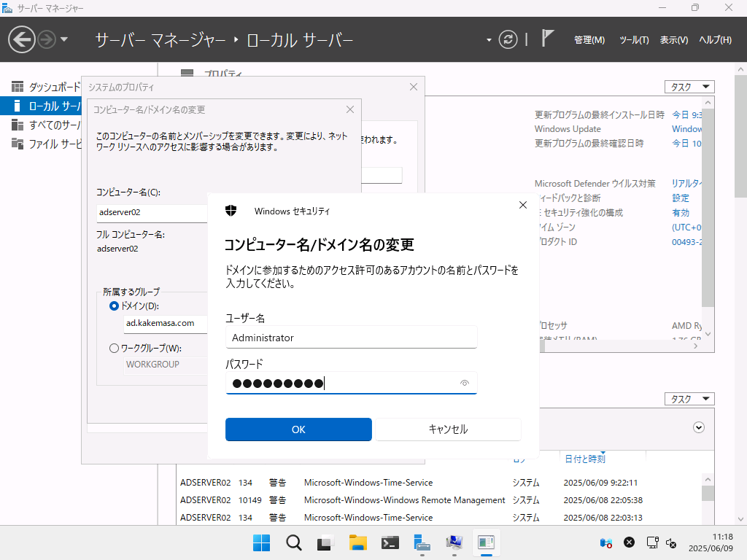
Task: Open the product ID 00493 link
Action: tap(686, 242)
